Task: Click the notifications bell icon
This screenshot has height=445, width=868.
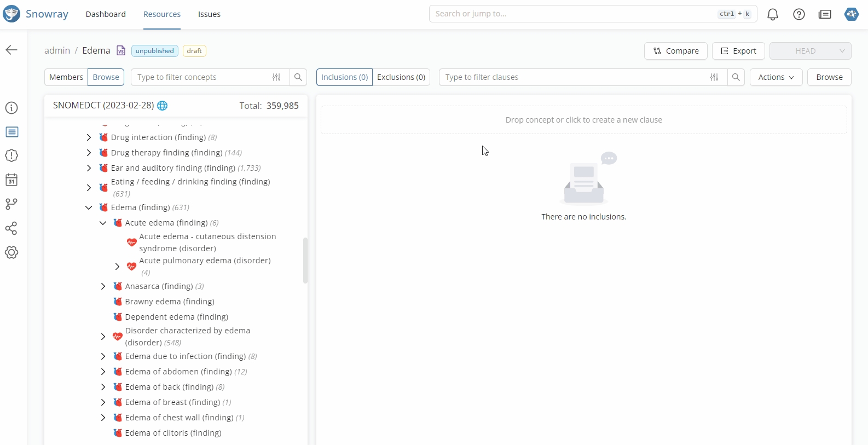Action: coord(772,15)
